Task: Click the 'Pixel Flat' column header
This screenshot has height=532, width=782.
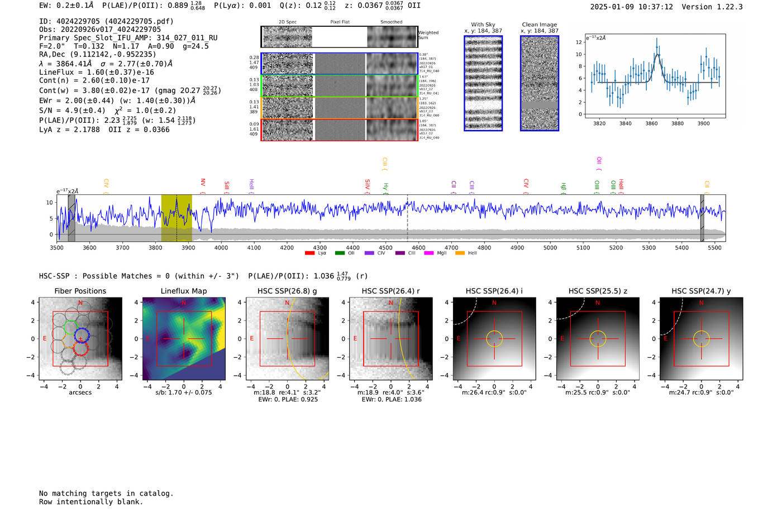Action: pyautogui.click(x=340, y=22)
